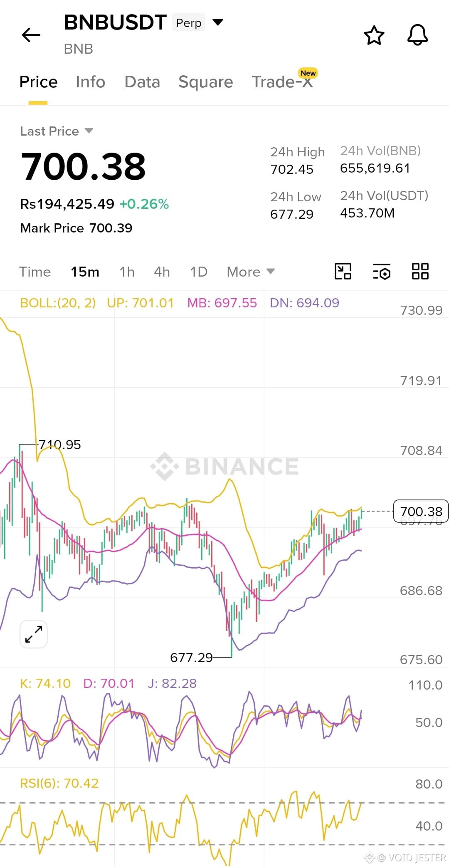Go back using the arrow icon
Image resolution: width=449 pixels, height=868 pixels.
(31, 35)
